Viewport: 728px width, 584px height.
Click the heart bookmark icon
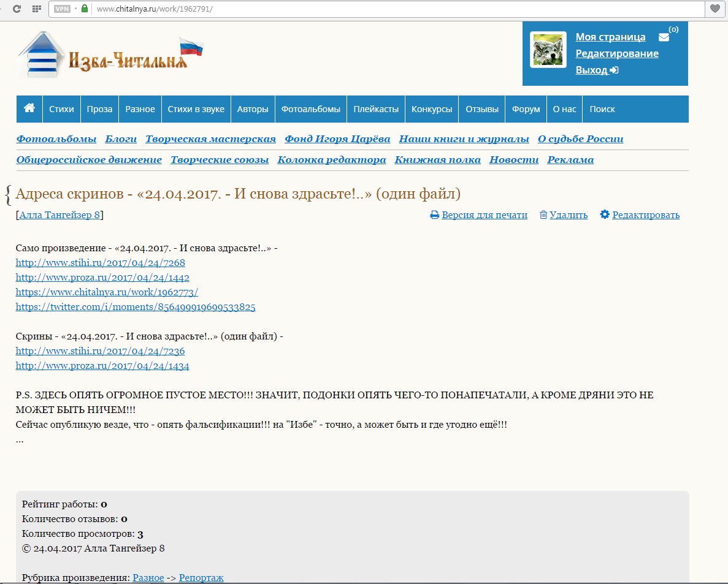pyautogui.click(x=715, y=9)
